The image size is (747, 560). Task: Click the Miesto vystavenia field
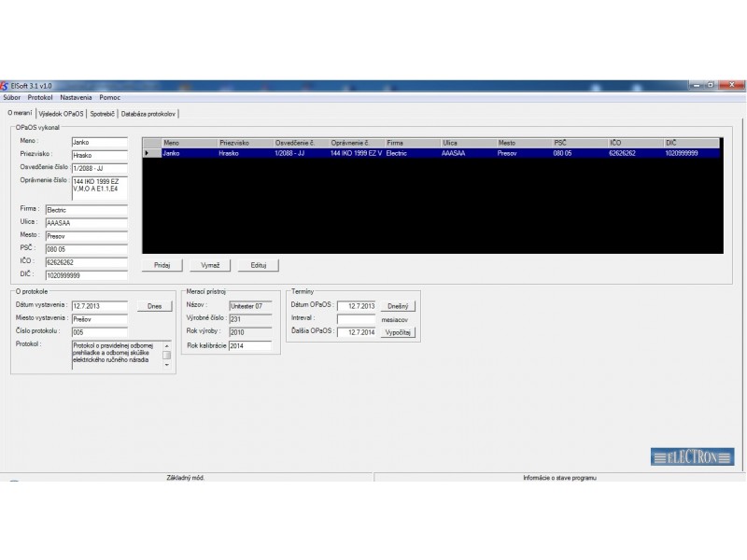[100, 319]
